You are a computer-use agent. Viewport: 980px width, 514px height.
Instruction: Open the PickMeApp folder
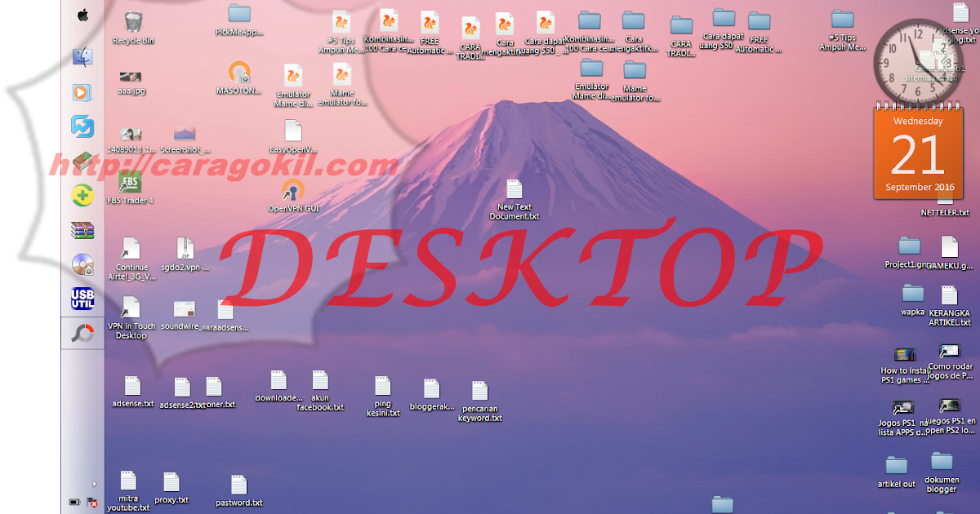pos(238,16)
